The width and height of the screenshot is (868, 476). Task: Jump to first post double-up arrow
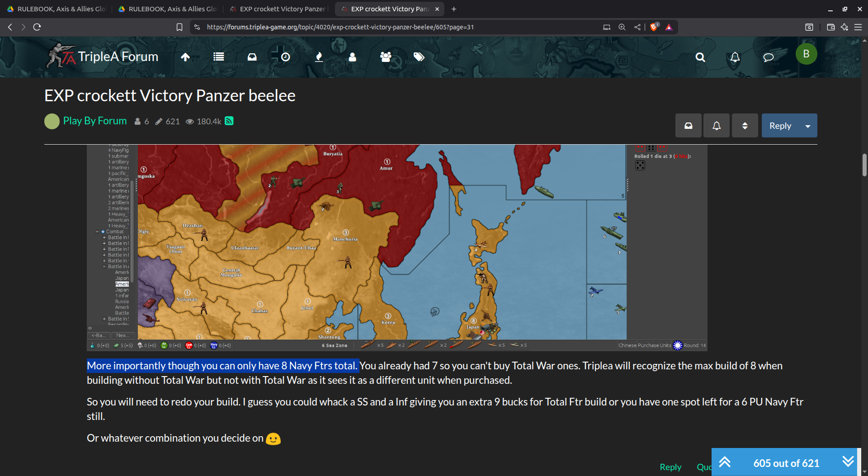(x=725, y=462)
